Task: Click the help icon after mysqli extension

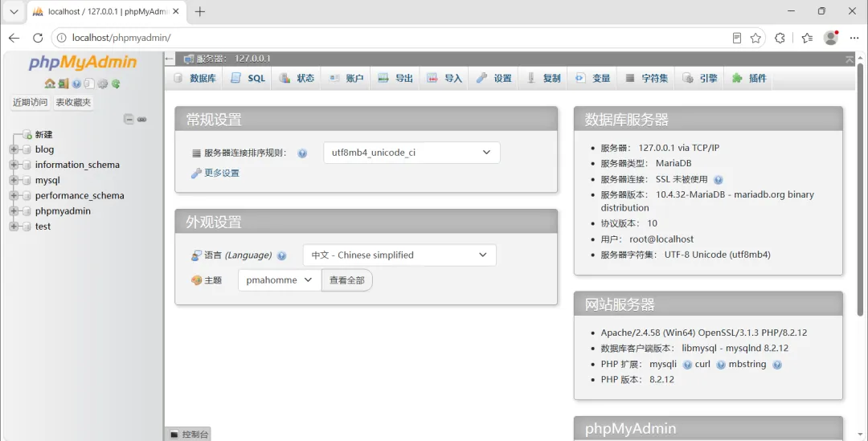Action: click(x=687, y=365)
